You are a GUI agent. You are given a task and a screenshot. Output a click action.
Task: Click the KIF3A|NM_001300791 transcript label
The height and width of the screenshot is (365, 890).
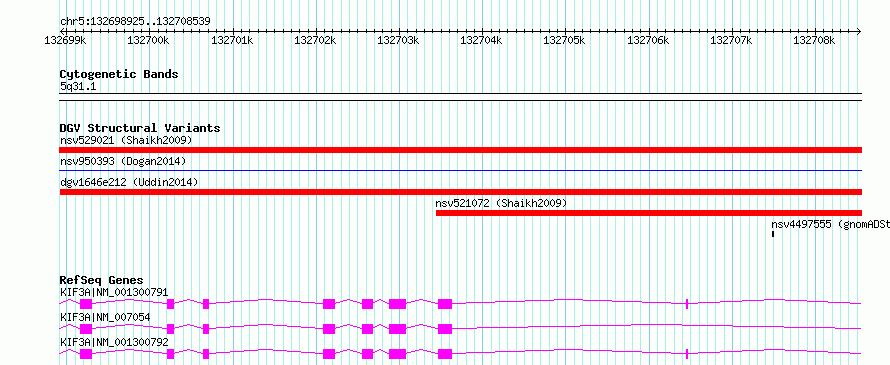coord(114,292)
